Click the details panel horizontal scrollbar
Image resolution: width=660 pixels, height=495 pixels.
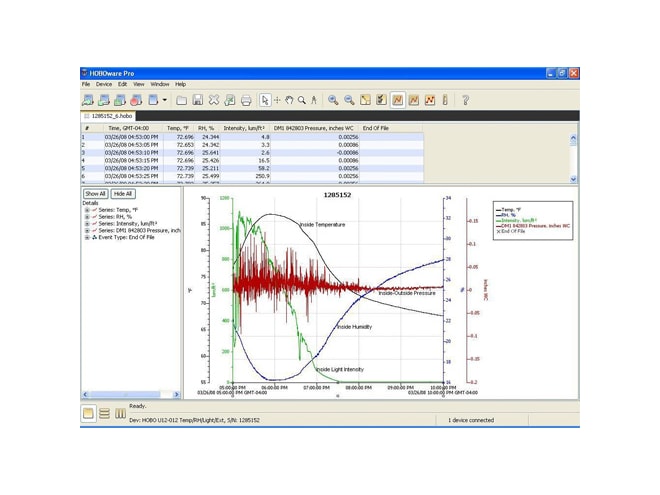point(130,395)
